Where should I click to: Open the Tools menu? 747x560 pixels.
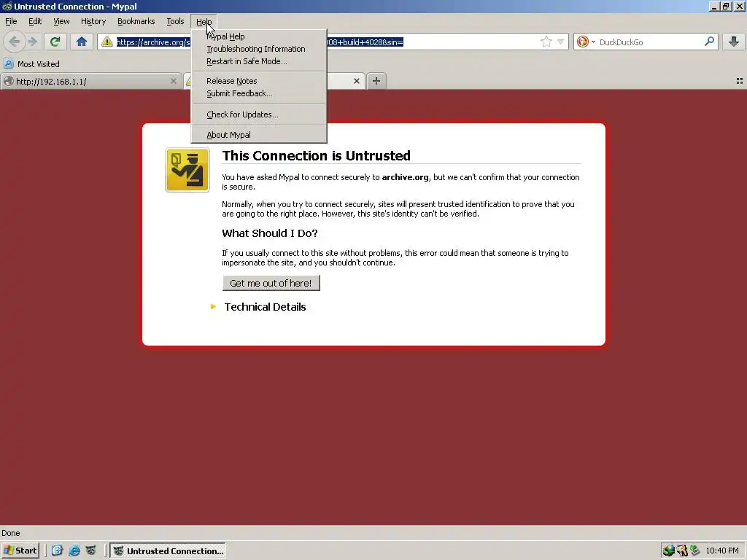[175, 21]
